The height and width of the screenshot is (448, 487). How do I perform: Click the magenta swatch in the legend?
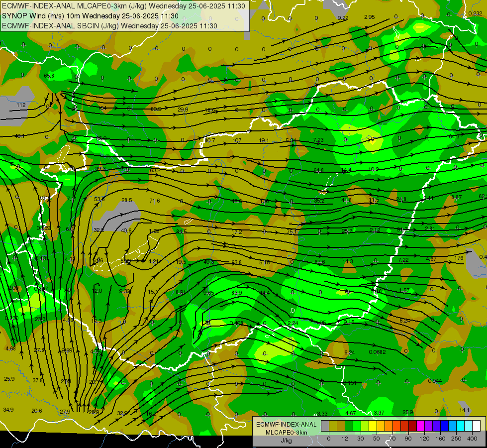pyautogui.click(x=421, y=426)
